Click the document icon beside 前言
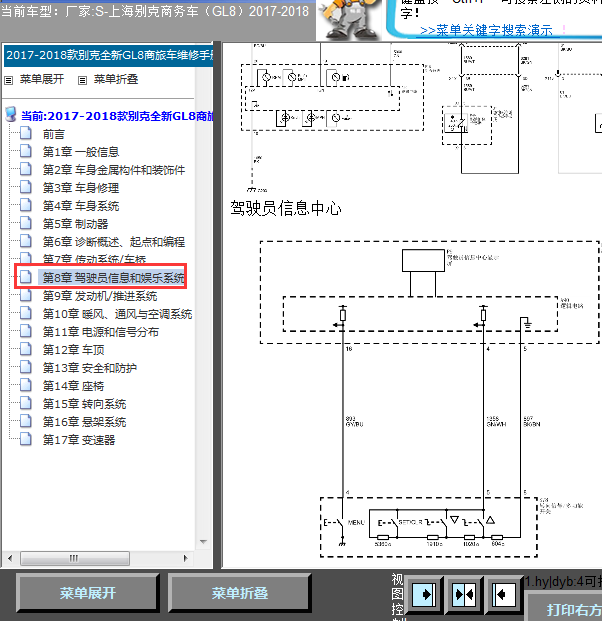The image size is (602, 624). click(26, 133)
